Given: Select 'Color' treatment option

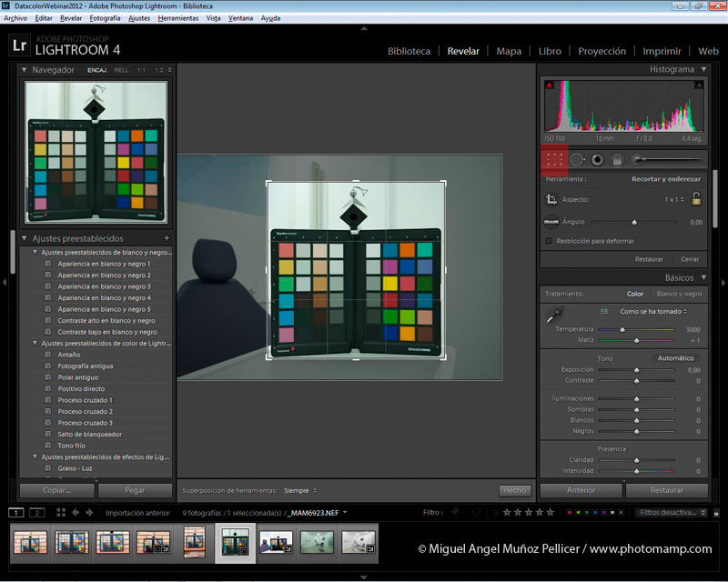Looking at the screenshot, I should pyautogui.click(x=634, y=294).
